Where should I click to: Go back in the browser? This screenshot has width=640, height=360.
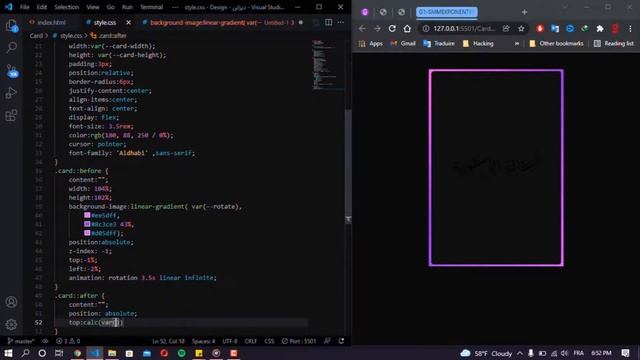(362, 29)
